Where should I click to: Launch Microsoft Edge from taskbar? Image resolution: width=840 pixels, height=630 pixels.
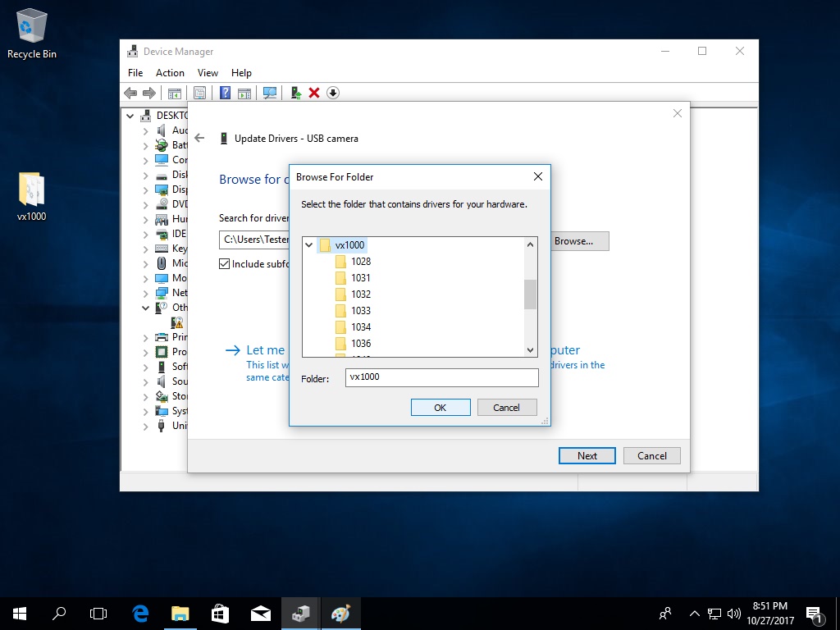click(x=140, y=614)
